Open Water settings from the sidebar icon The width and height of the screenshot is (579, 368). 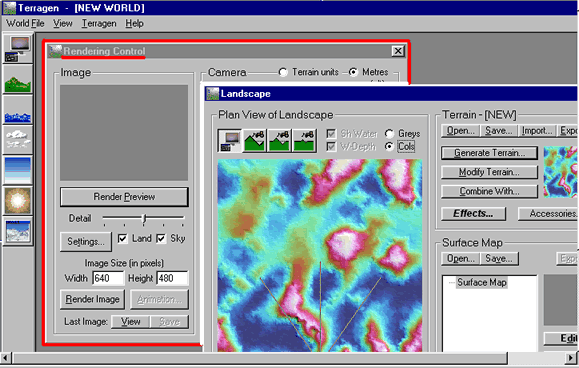point(17,110)
